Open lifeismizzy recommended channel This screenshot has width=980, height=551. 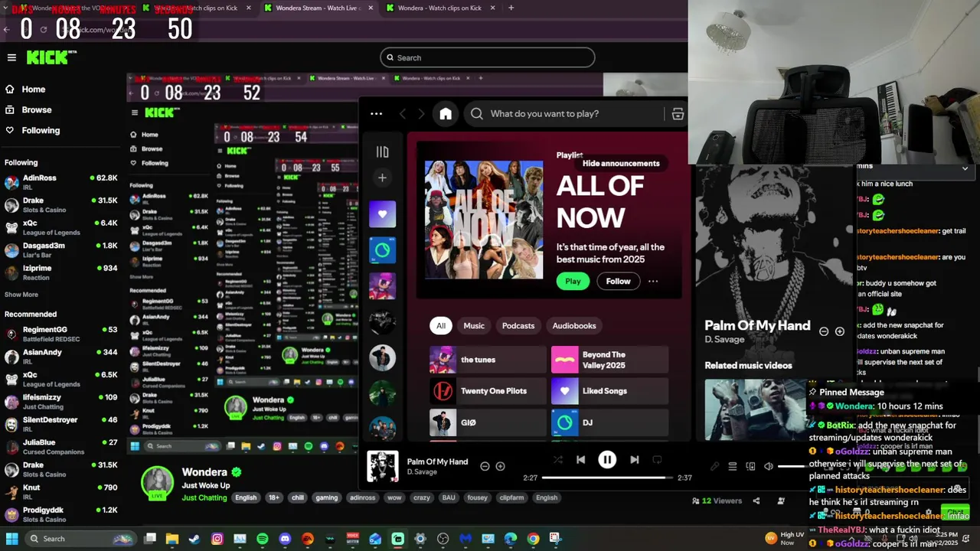(x=61, y=402)
